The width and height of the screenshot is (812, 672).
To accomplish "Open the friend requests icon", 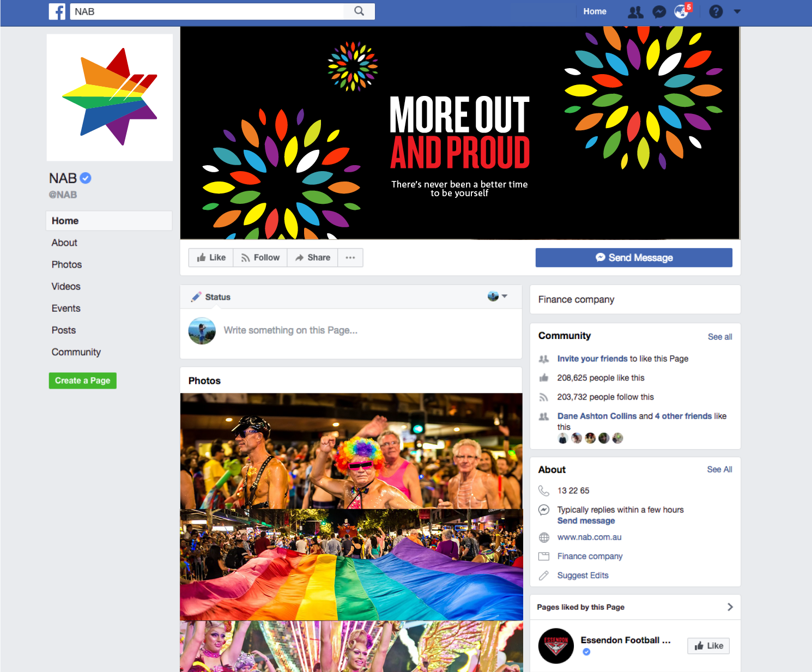I will [x=635, y=12].
